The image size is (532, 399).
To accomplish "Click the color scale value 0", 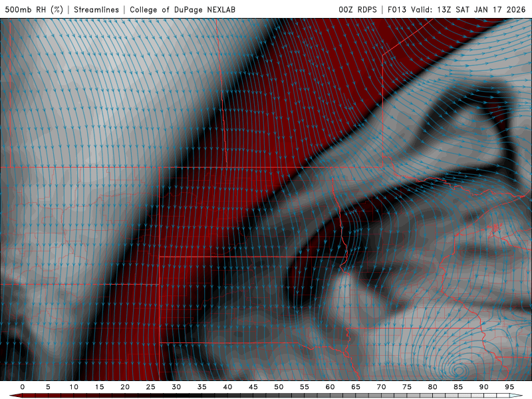I will [23, 387].
